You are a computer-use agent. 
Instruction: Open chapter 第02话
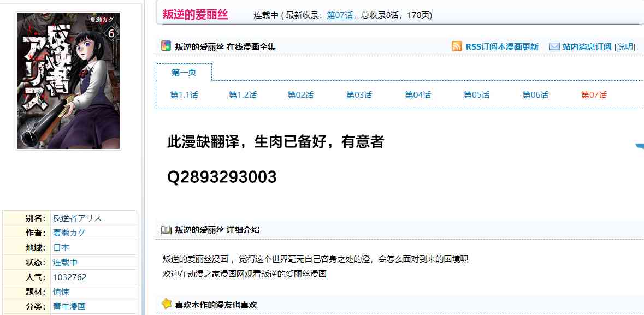point(300,95)
